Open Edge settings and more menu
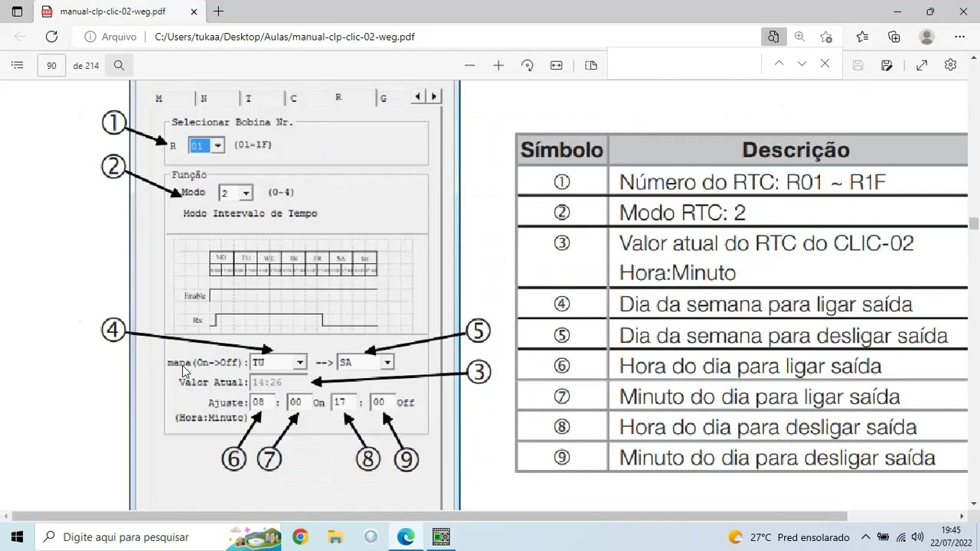 click(x=959, y=37)
